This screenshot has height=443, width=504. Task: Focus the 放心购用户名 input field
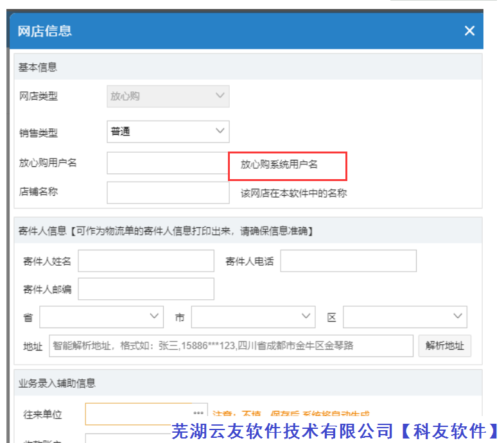(x=168, y=163)
